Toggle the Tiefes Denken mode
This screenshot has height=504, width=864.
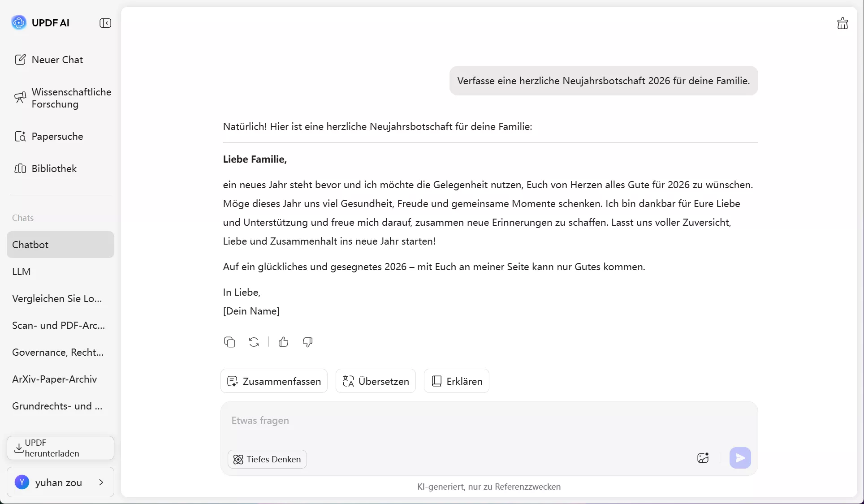click(267, 459)
